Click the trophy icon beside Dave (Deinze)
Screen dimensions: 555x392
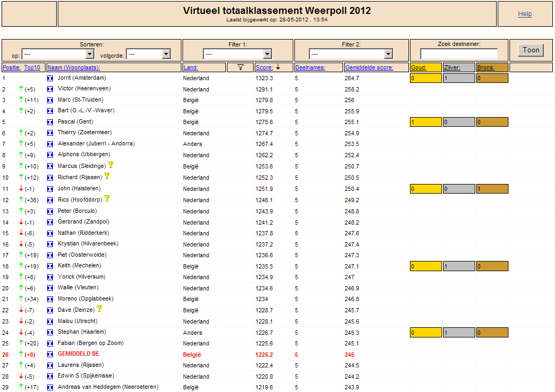(x=100, y=309)
